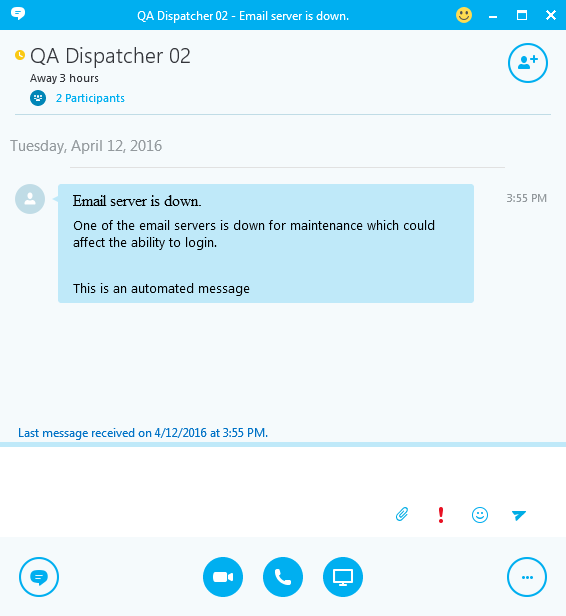
Task: Start an audio call with phone icon
Action: click(283, 577)
